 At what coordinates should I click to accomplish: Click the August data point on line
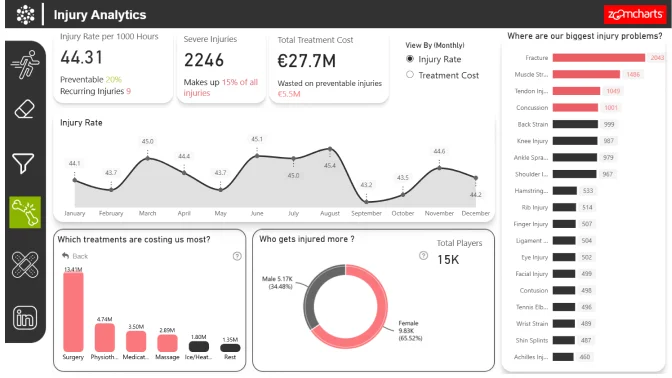point(330,149)
